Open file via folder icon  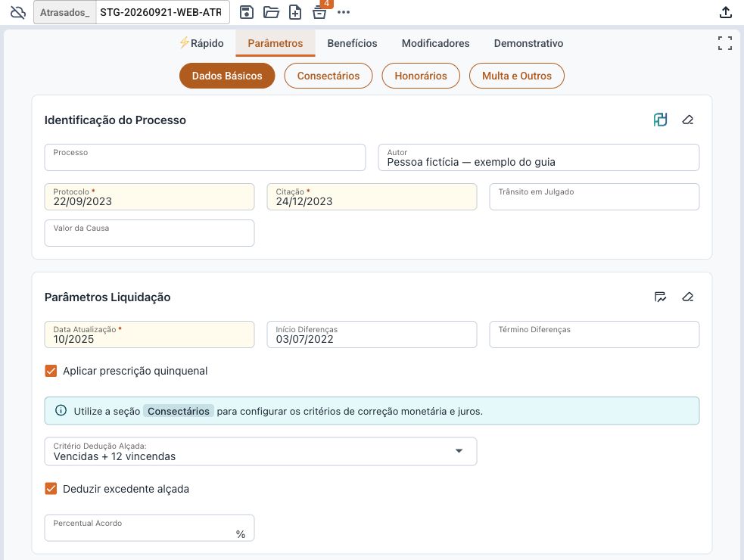[x=271, y=12]
